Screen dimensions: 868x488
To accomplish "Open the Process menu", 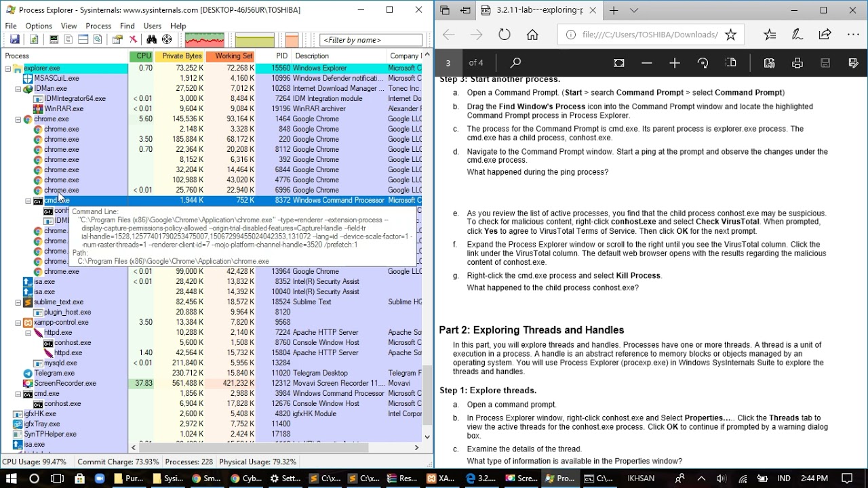I will [98, 26].
